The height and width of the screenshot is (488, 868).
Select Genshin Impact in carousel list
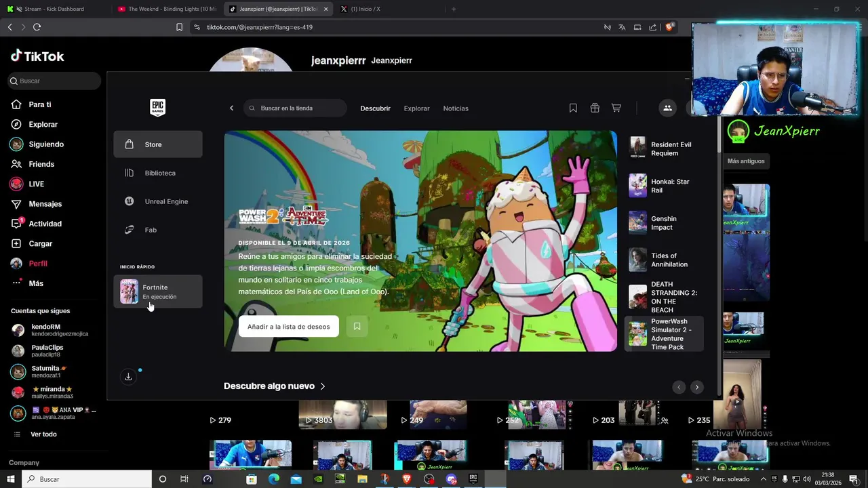pos(664,223)
